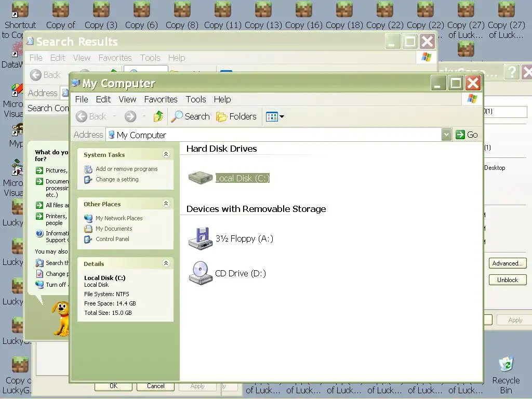
Task: Maximize the Search Results window
Action: coord(410,42)
